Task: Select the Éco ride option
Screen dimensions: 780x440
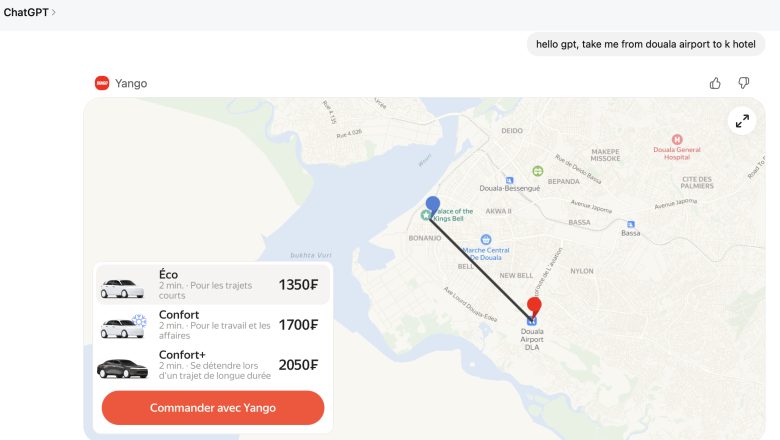Action: [212, 284]
